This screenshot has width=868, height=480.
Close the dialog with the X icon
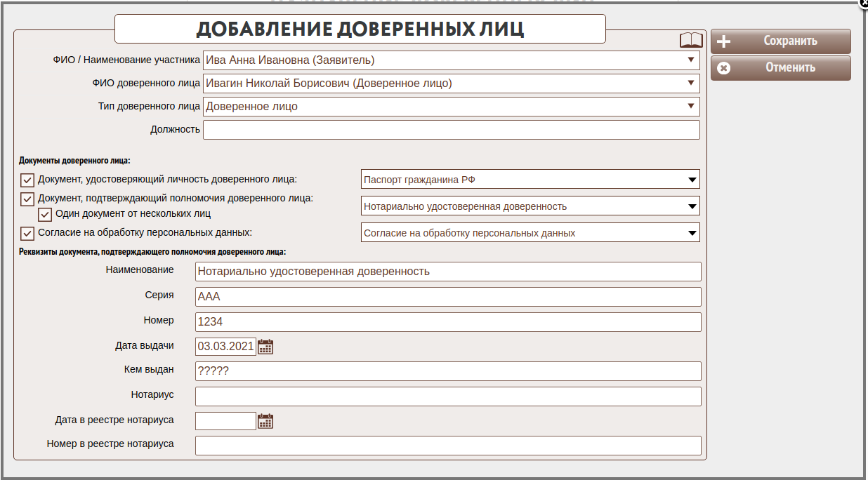click(x=862, y=3)
